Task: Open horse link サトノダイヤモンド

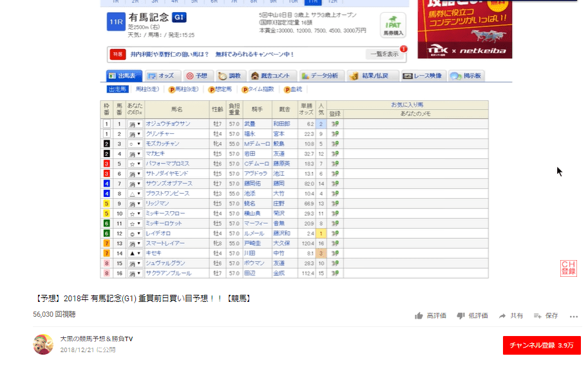Action: (x=168, y=174)
